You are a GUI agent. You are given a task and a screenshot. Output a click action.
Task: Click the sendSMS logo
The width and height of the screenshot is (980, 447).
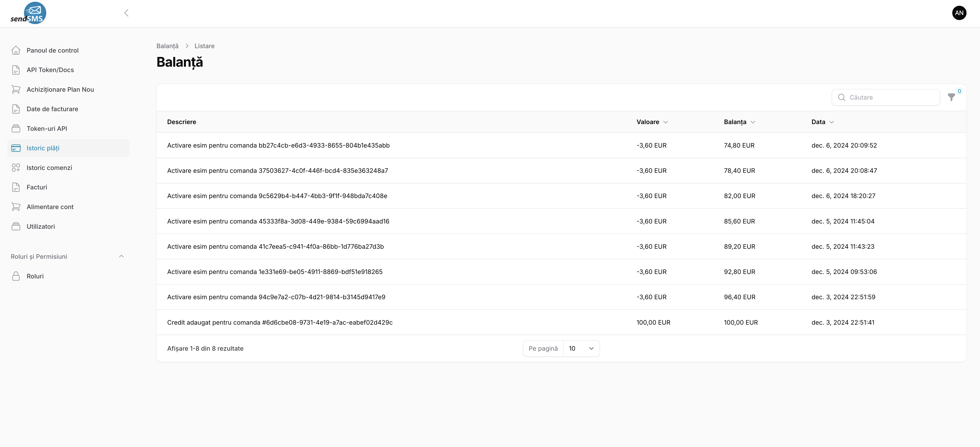(x=29, y=13)
